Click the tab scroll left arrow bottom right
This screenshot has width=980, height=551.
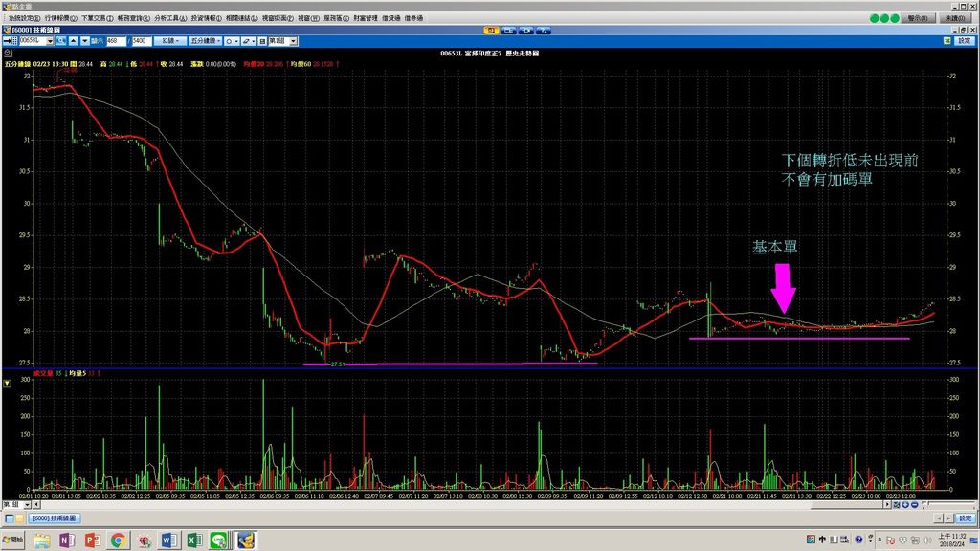coord(939,518)
